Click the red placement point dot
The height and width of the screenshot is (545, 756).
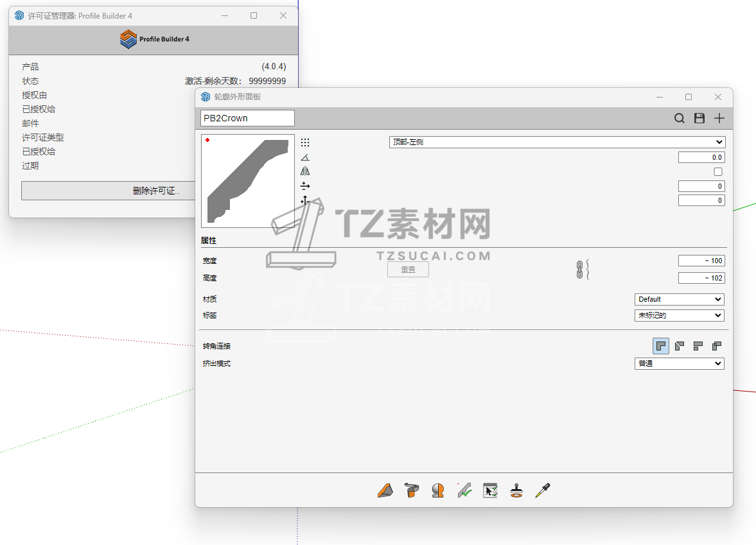pos(207,140)
